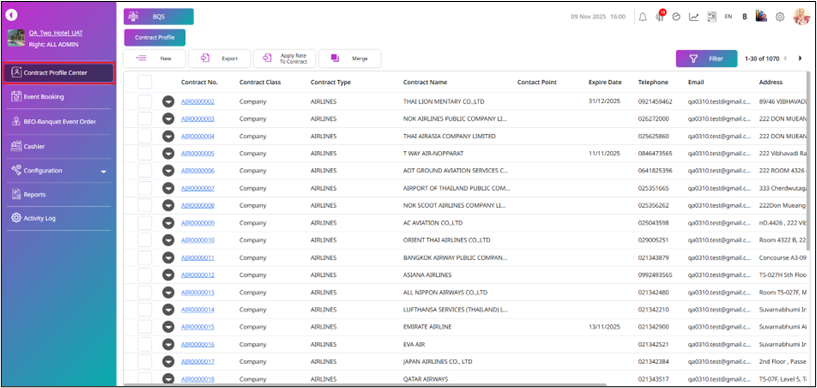
Task: Open contract link AIR0000005
Action: (x=197, y=154)
